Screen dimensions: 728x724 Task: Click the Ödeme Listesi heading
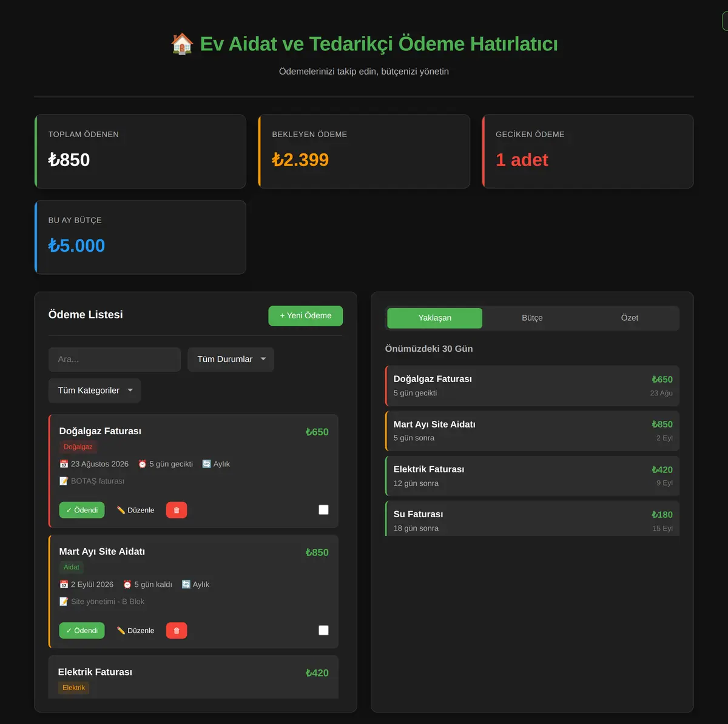coord(86,315)
